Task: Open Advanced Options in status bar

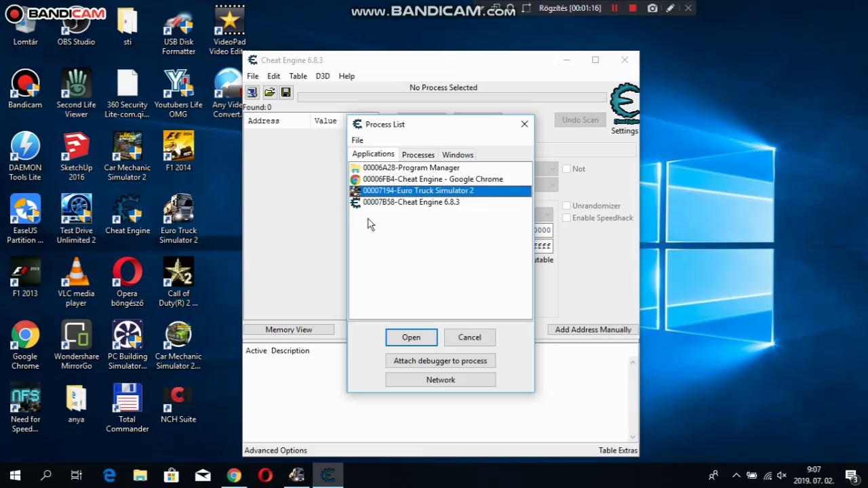Action: pos(275,450)
